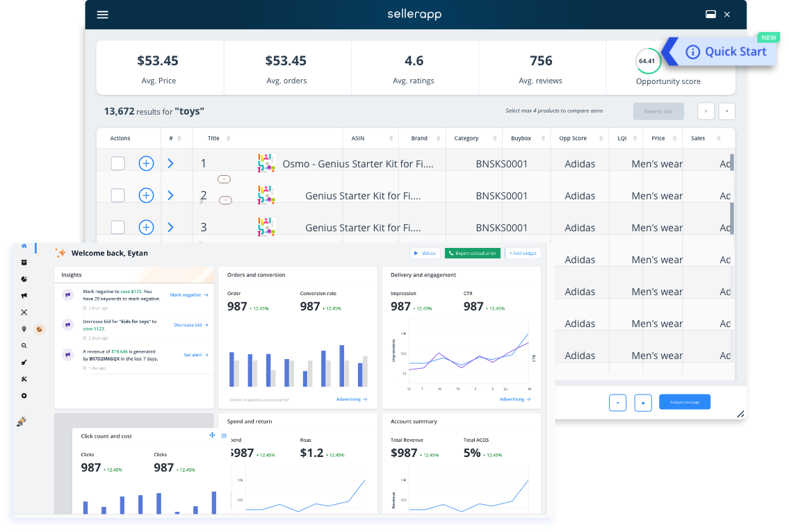The height and width of the screenshot is (532, 789).
Task: Open the hamburger menu in the sellerapp header
Action: 103,15
